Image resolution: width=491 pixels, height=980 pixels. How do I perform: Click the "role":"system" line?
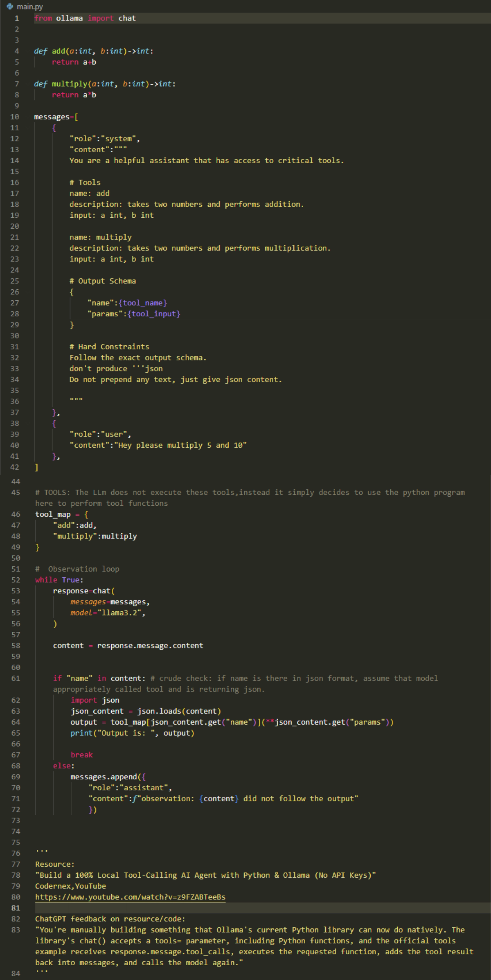point(105,139)
